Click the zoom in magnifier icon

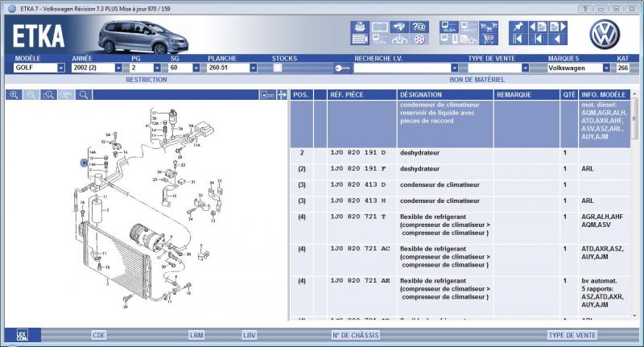pyautogui.click(x=14, y=95)
